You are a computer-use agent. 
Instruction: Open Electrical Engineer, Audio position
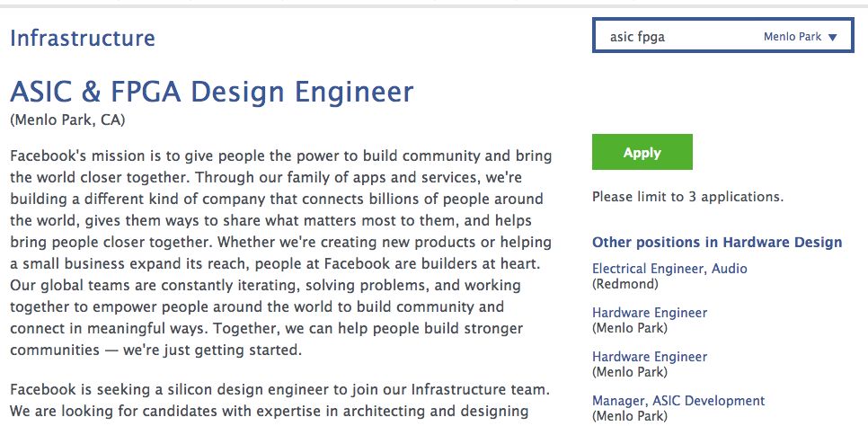tap(669, 269)
